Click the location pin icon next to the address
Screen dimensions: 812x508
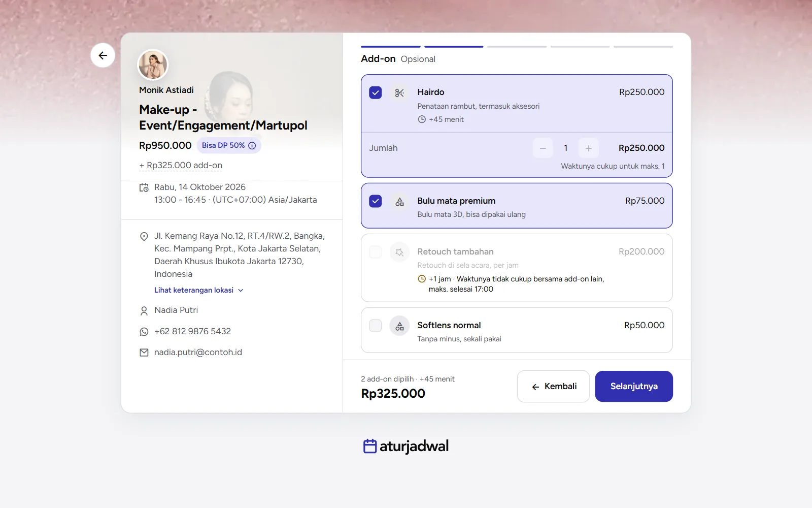(144, 236)
